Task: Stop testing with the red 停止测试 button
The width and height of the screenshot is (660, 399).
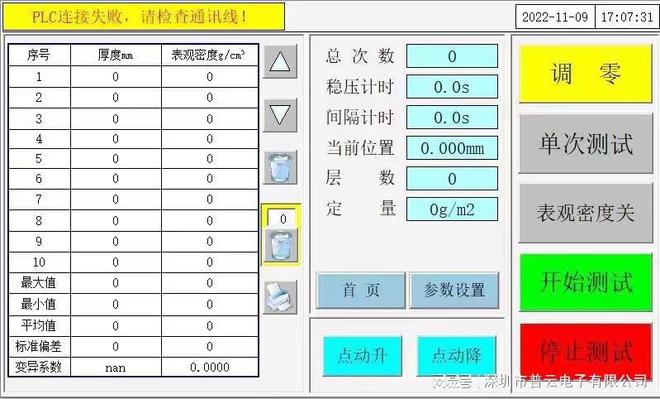Action: point(586,351)
